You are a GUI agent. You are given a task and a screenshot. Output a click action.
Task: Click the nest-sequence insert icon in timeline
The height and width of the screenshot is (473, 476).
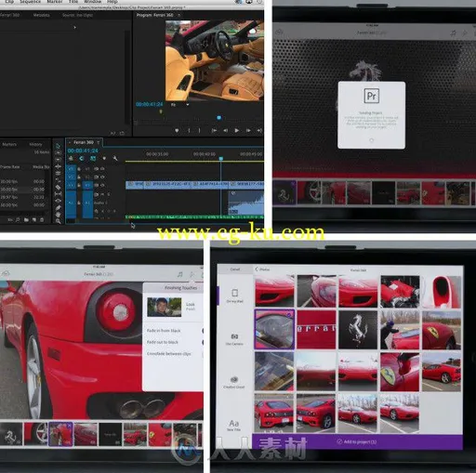(x=71, y=158)
